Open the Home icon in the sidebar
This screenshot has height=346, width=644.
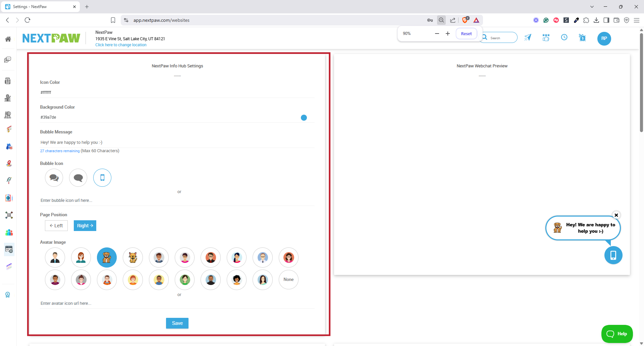click(x=8, y=39)
